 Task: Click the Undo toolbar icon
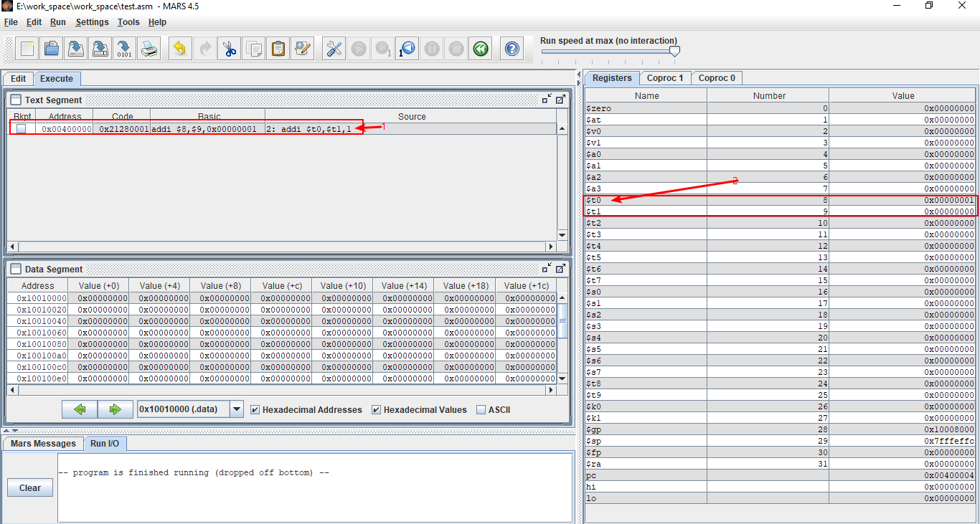tap(176, 49)
